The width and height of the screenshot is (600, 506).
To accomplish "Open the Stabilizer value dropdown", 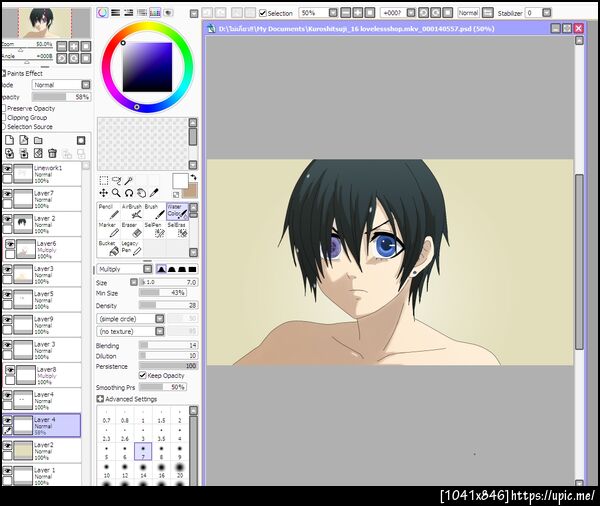I will click(547, 13).
